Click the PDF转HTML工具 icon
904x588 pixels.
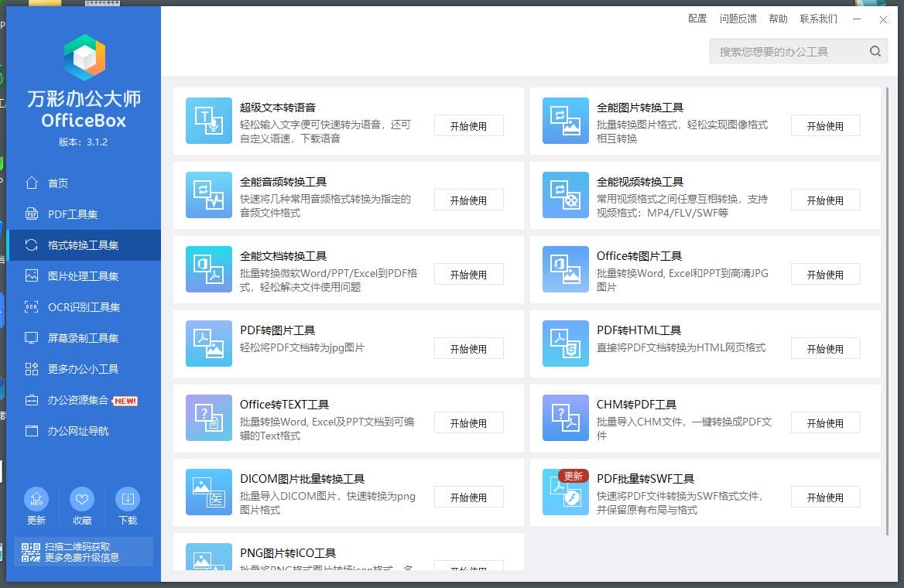pos(565,344)
